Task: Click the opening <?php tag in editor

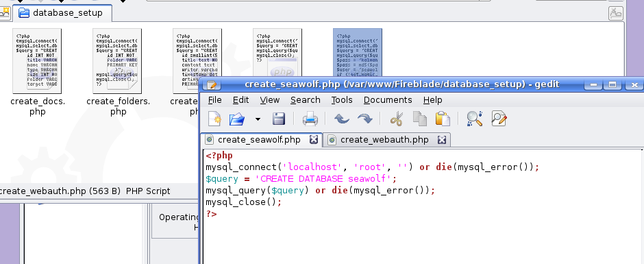Action: [219, 156]
